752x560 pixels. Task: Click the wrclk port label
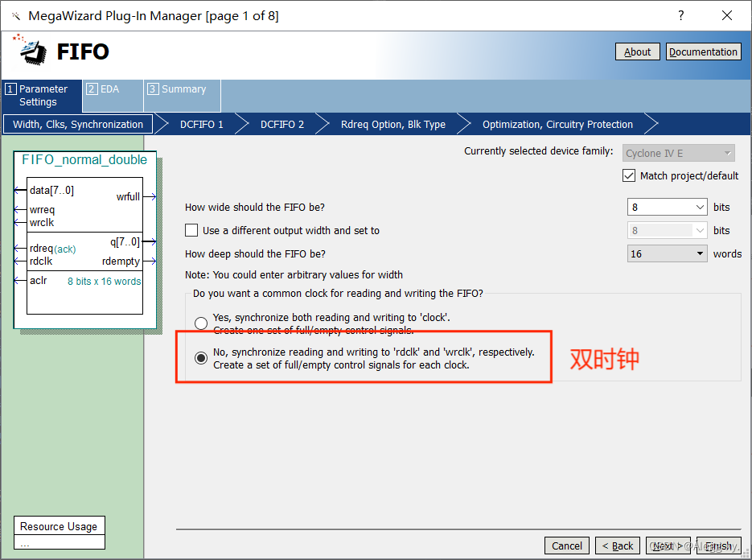(x=42, y=222)
